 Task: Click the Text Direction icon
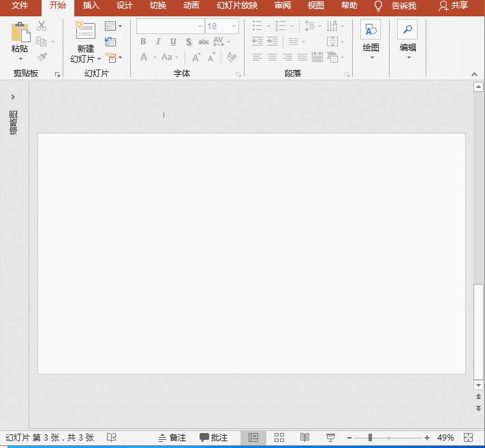click(x=332, y=26)
